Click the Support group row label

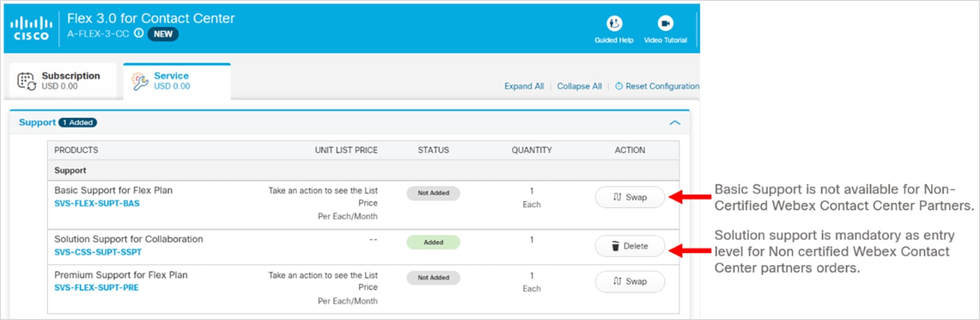coord(70,170)
